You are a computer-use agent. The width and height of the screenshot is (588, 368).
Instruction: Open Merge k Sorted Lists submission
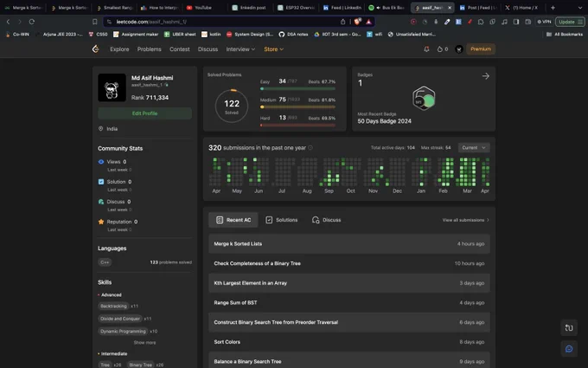(x=349, y=243)
